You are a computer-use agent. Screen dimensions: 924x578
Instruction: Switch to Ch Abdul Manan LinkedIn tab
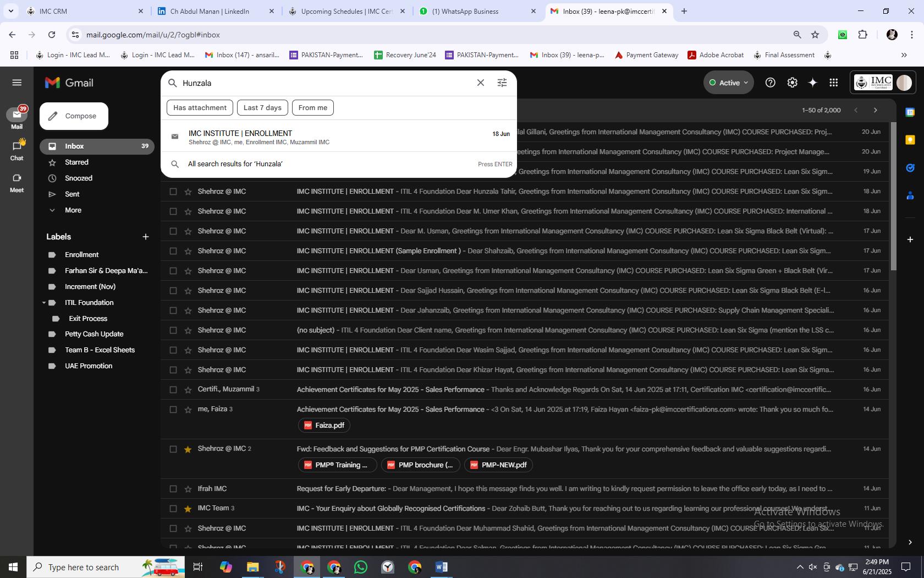tap(216, 11)
